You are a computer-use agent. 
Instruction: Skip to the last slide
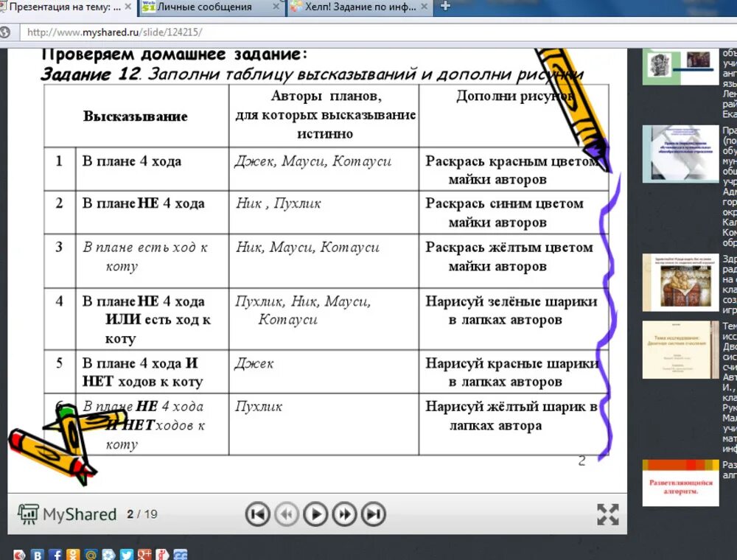tap(374, 514)
